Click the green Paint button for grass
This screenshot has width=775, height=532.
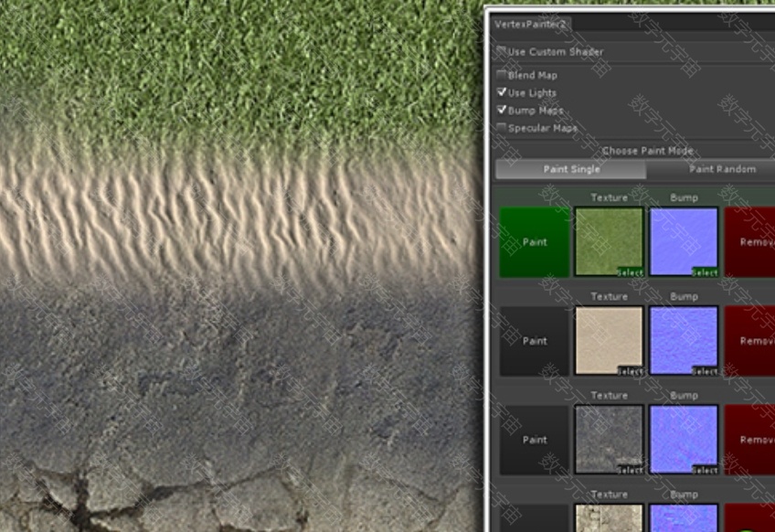[535, 241]
